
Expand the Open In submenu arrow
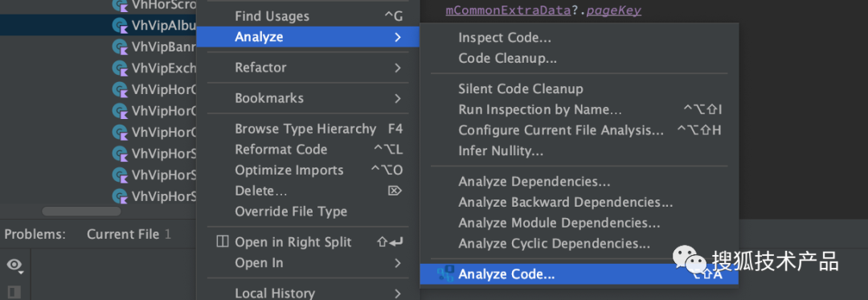click(x=398, y=263)
